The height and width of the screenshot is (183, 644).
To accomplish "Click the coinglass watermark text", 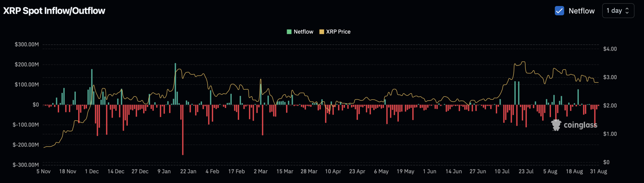I will click(x=580, y=125).
